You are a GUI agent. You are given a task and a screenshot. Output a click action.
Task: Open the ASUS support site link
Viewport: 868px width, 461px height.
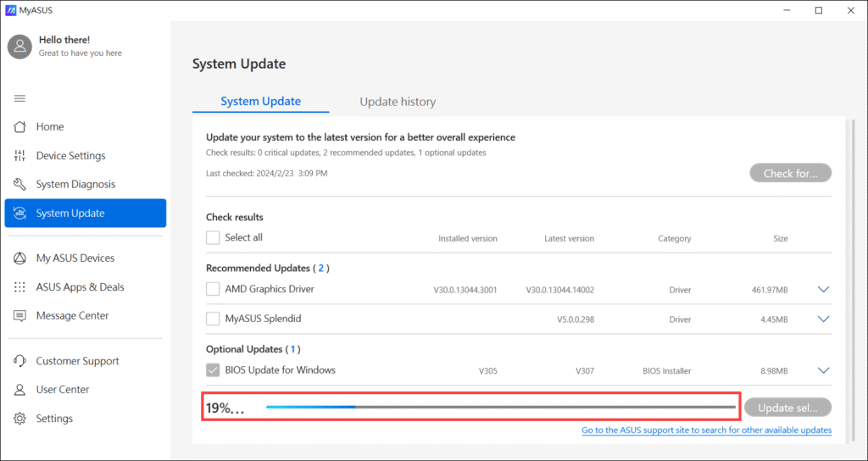coord(706,430)
